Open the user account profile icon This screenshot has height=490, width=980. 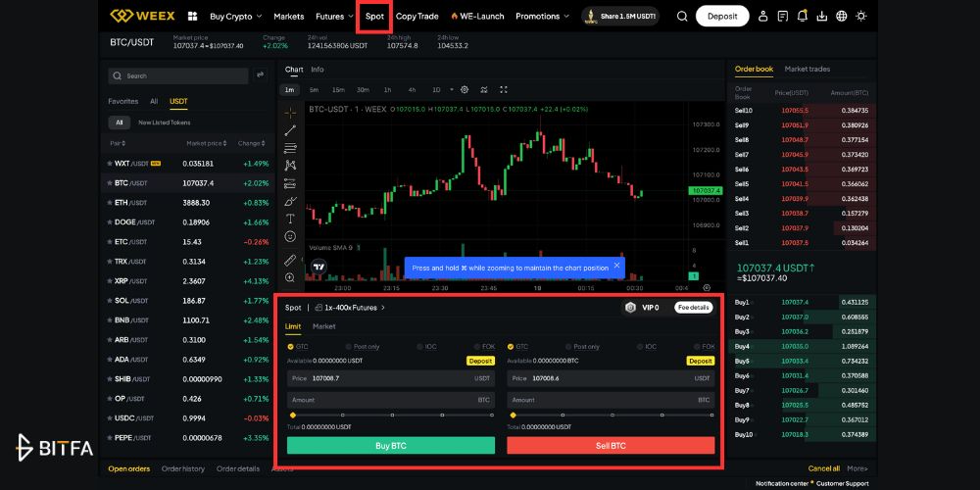coord(762,17)
